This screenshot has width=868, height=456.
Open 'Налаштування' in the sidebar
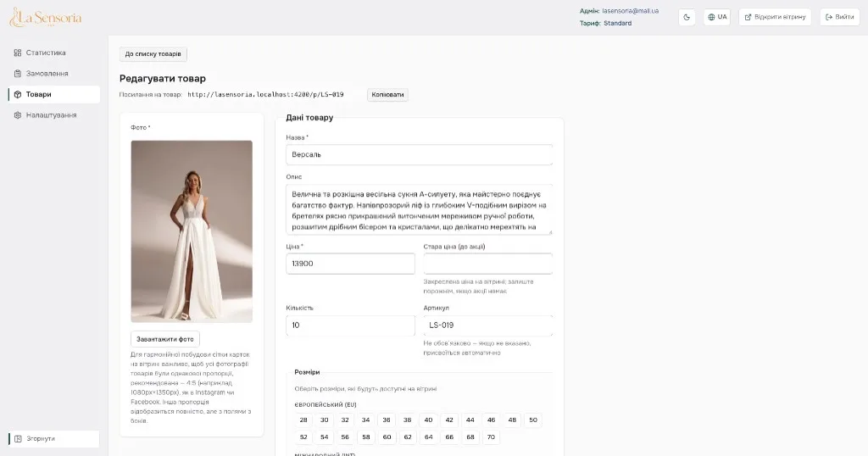(x=53, y=115)
